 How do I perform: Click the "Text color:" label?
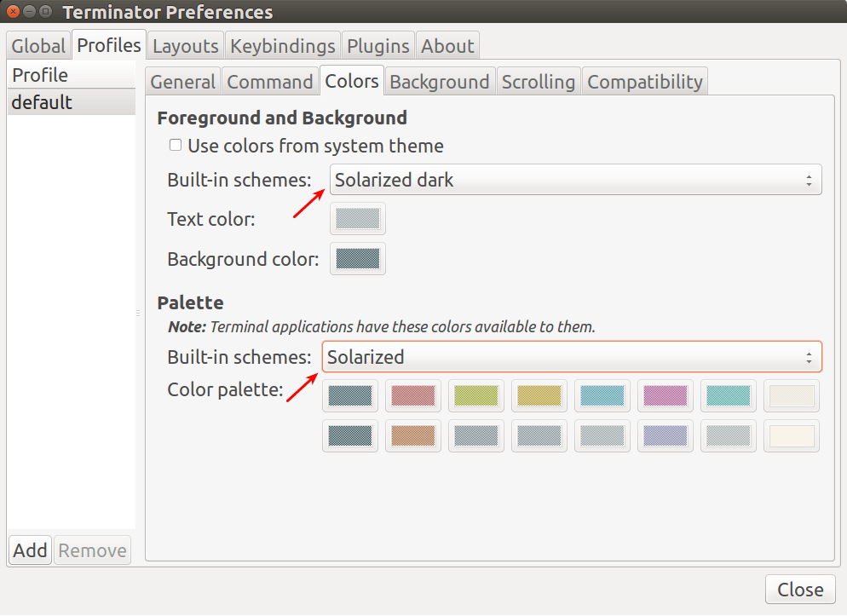[211, 219]
